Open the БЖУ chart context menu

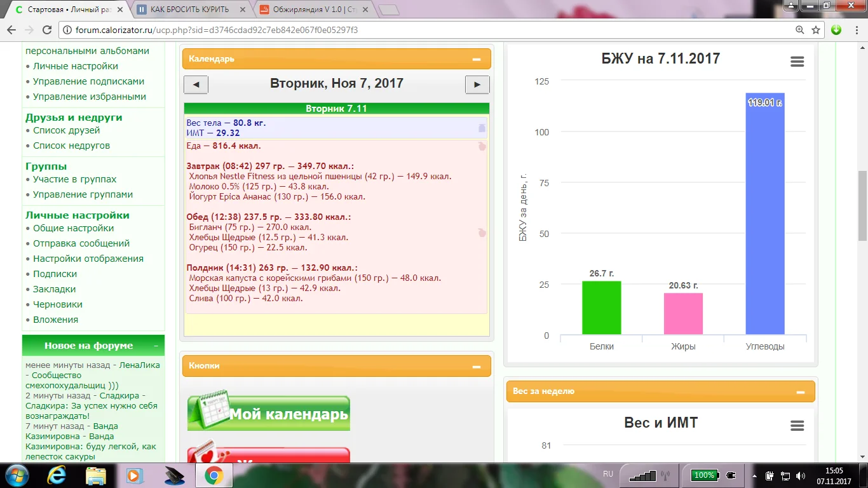797,62
